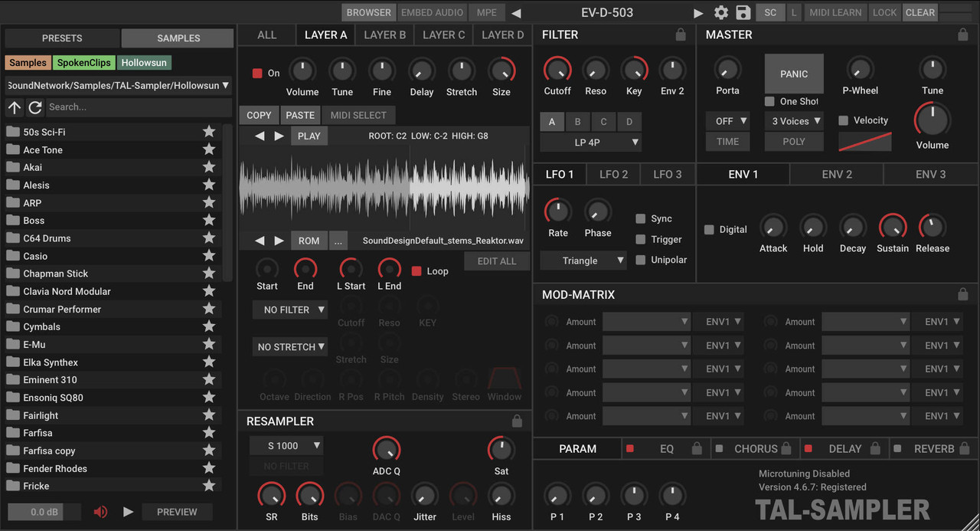The height and width of the screenshot is (531, 980).
Task: Favorite the Akai folder star
Action: (x=209, y=166)
